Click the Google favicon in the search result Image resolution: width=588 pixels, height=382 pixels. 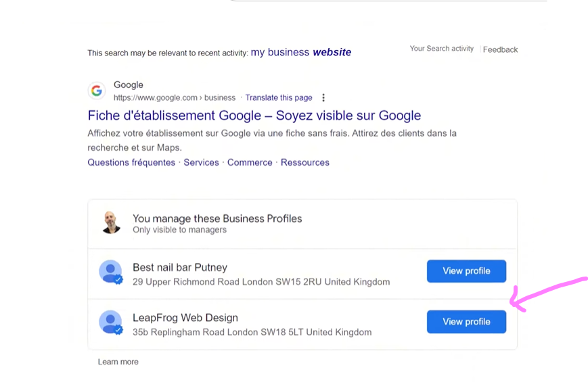pos(97,91)
